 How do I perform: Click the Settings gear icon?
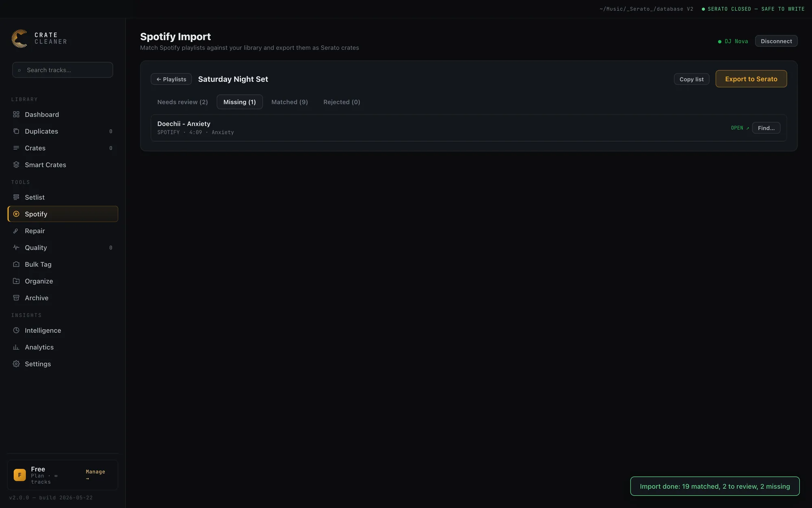(16, 364)
